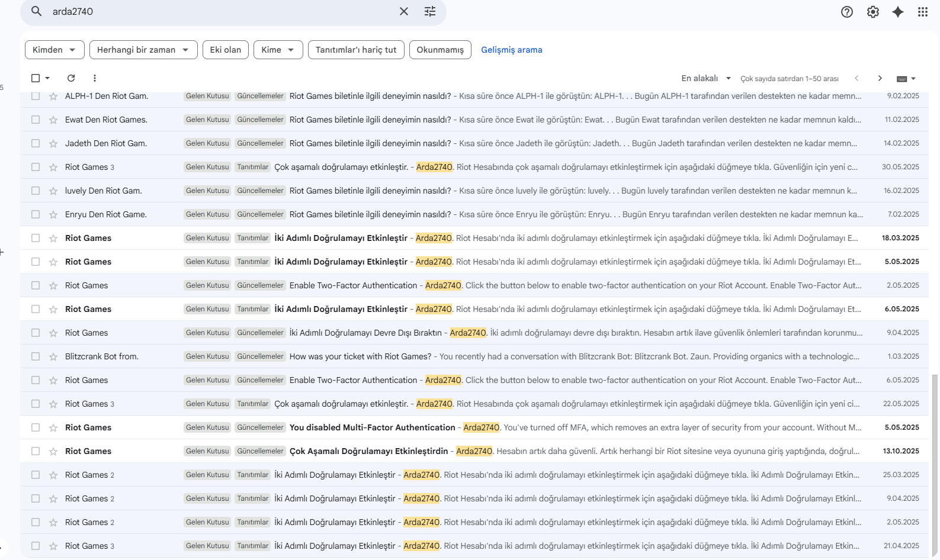The width and height of the screenshot is (940, 560).
Task: Open the 2.05.2025 Enable Two-Factor Authentication email
Action: pyautogui.click(x=474, y=285)
